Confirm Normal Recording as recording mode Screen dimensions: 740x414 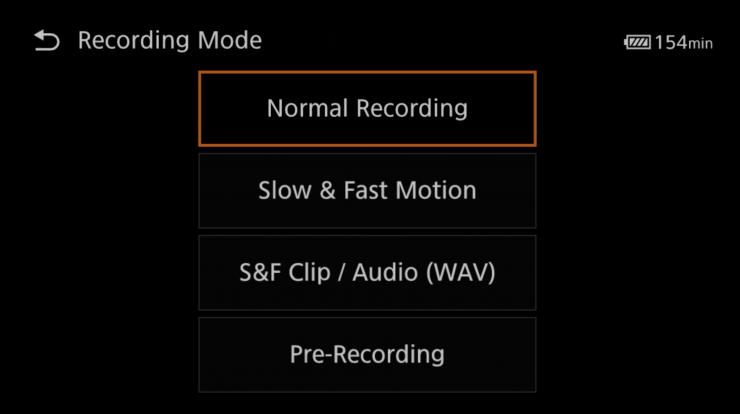point(367,108)
